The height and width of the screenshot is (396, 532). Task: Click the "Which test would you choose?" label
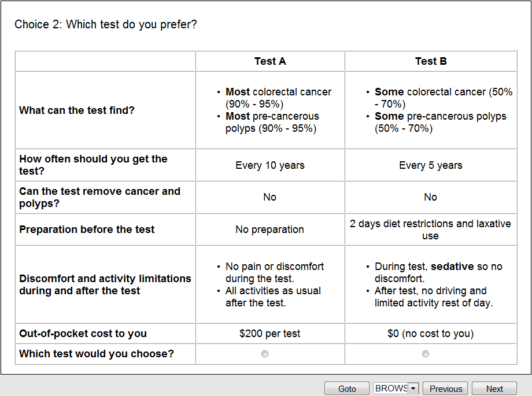point(97,354)
